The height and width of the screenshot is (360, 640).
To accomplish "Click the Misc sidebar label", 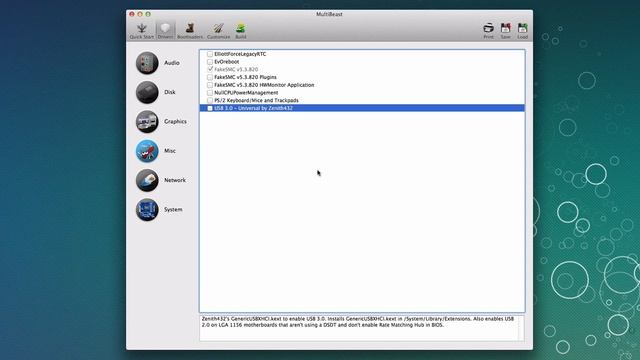I will coord(170,151).
